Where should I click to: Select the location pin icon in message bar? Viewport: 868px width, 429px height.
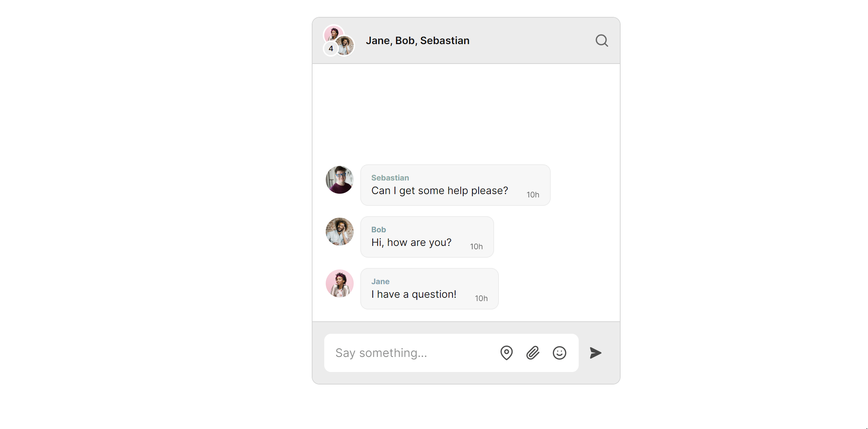point(506,353)
